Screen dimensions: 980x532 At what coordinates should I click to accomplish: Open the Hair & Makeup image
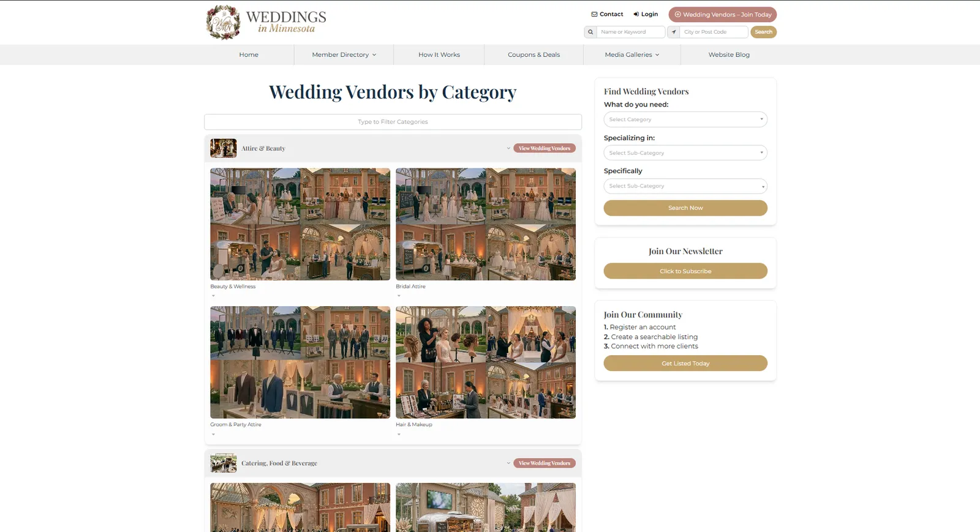(486, 362)
